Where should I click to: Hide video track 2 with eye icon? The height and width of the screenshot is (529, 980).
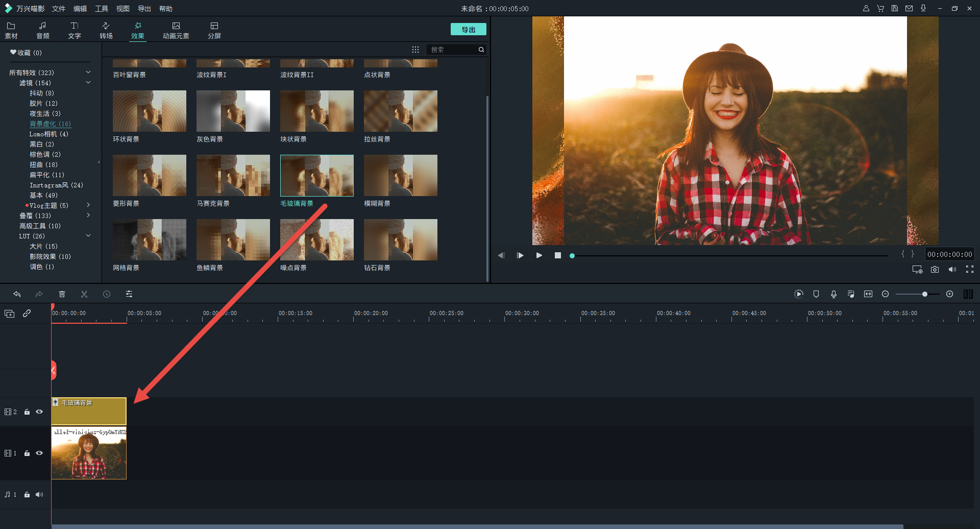pyautogui.click(x=39, y=412)
